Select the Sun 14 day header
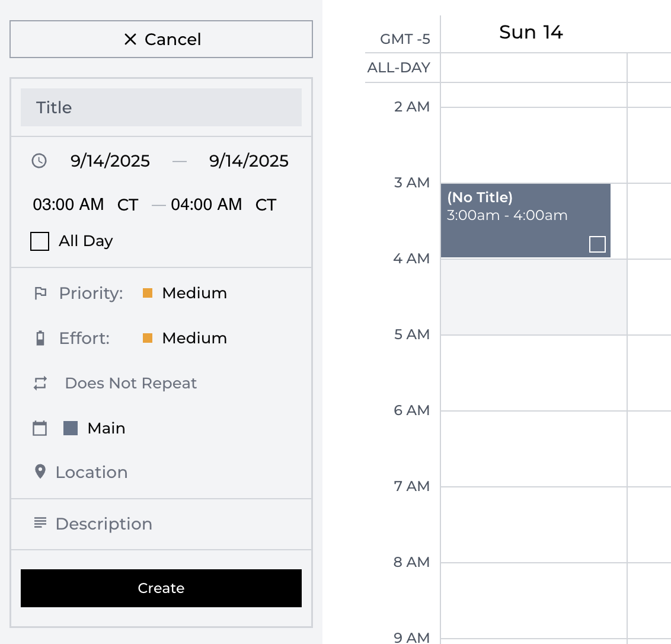Image resolution: width=671 pixels, height=644 pixels. (531, 33)
